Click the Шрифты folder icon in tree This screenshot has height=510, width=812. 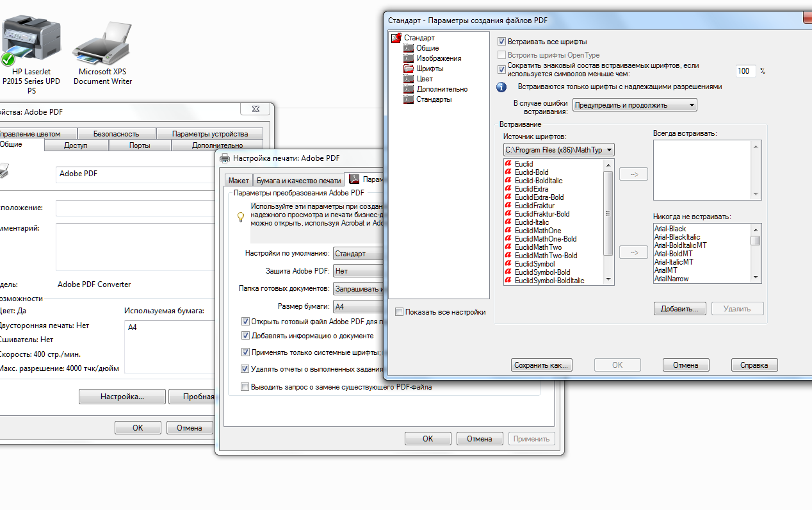409,69
